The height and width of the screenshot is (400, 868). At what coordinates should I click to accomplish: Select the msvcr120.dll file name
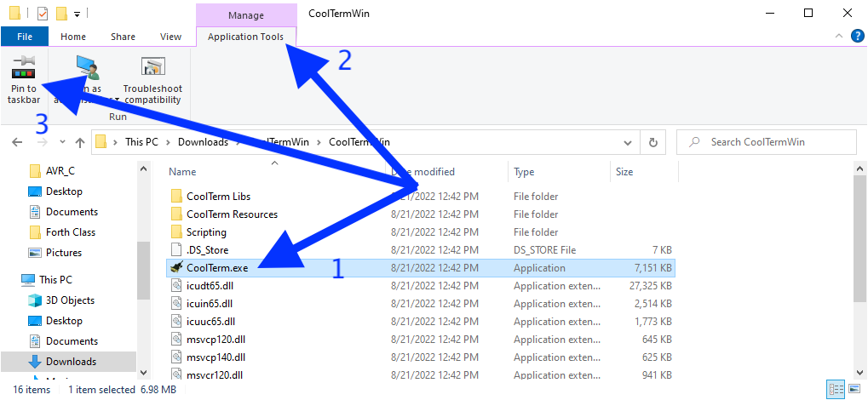[x=215, y=375]
